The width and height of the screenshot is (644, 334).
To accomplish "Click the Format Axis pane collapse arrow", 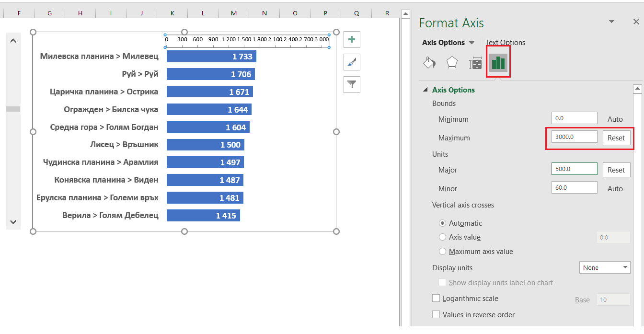I will [x=611, y=21].
